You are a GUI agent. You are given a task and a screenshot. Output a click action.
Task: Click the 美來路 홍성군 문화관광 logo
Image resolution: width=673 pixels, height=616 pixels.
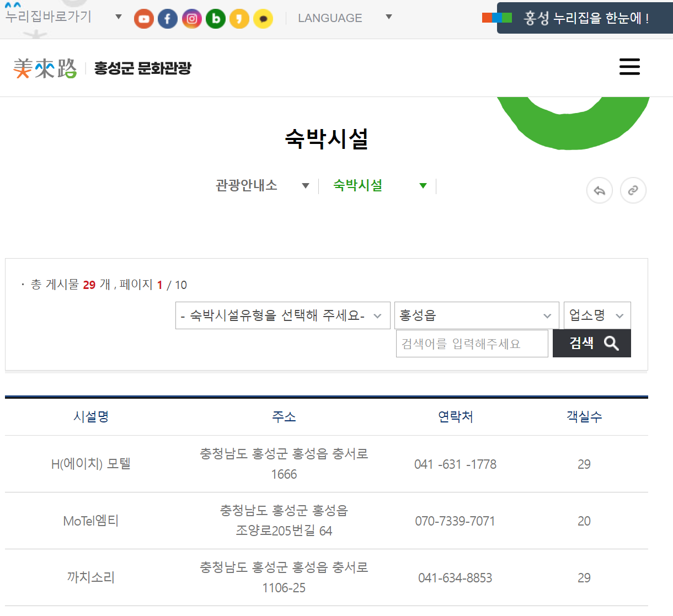click(102, 67)
